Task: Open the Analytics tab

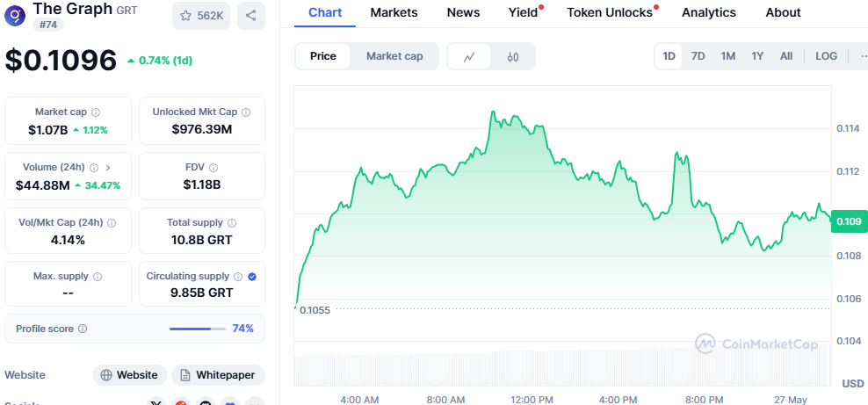Action: coord(709,12)
